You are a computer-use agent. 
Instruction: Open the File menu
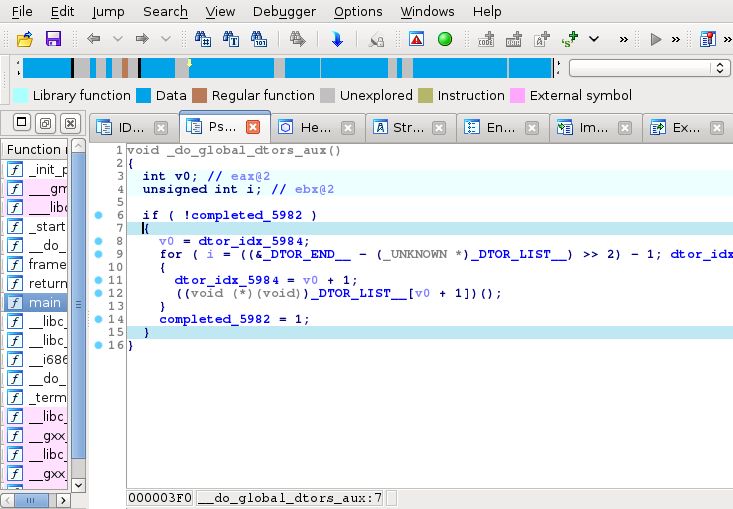point(22,11)
